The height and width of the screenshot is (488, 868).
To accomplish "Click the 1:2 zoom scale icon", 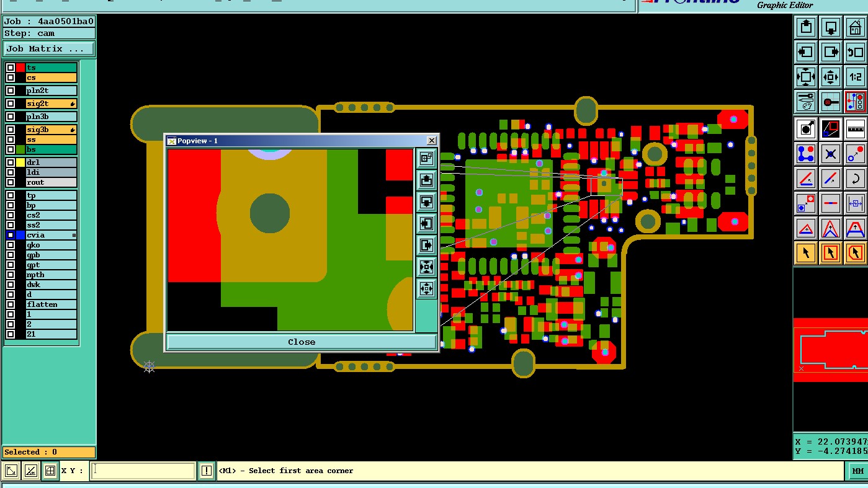I will point(856,77).
